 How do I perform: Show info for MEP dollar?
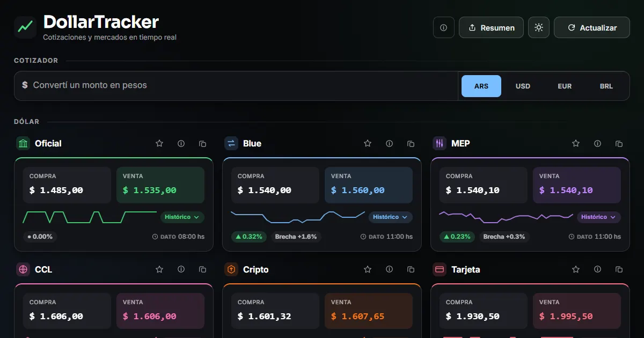pyautogui.click(x=597, y=143)
